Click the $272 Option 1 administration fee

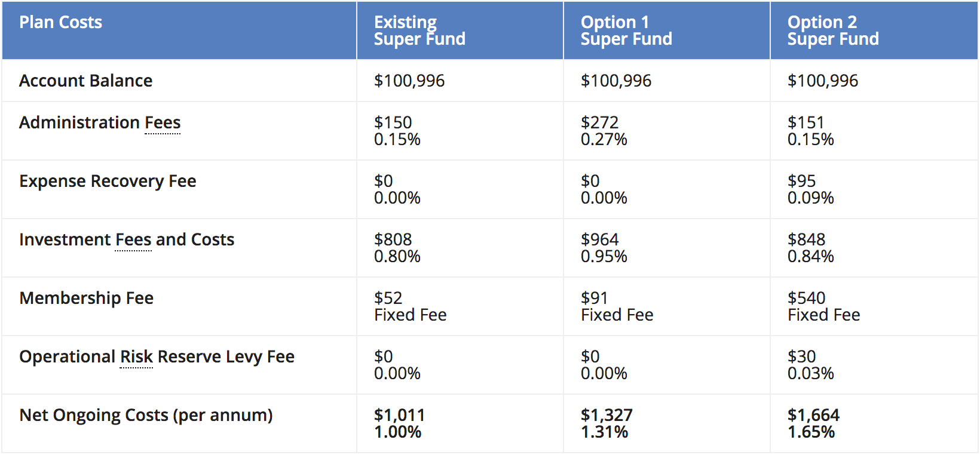599,122
